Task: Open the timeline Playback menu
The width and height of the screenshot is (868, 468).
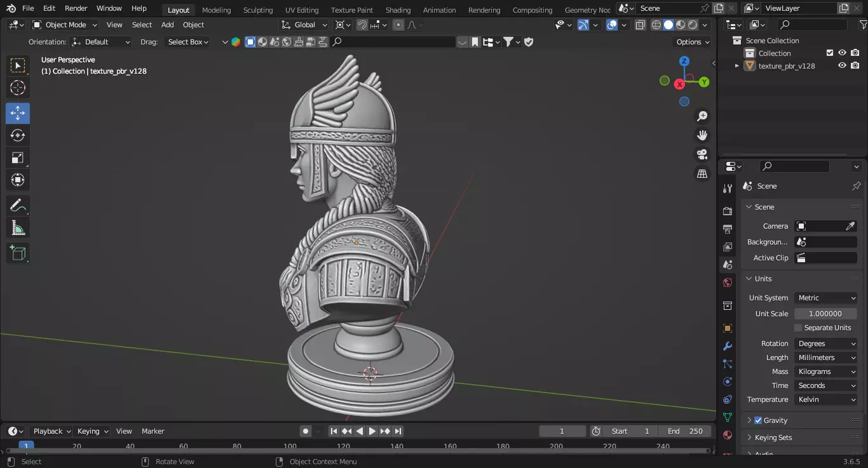Action: click(51, 431)
